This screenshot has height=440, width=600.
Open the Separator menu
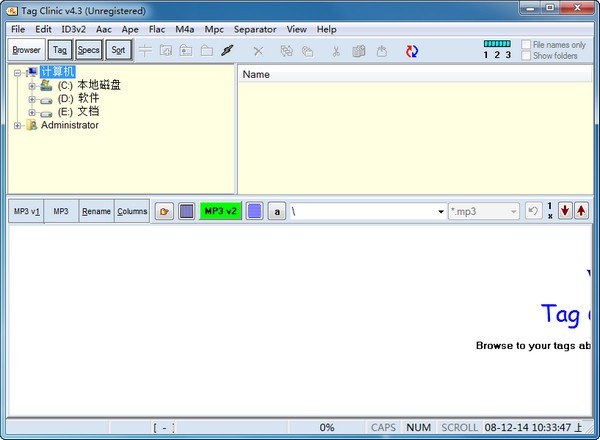click(x=255, y=29)
